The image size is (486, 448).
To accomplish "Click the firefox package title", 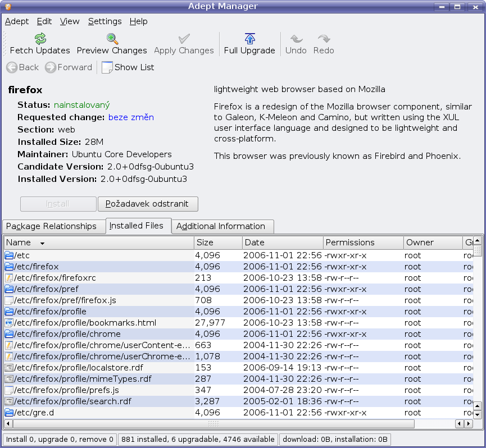I will click(25, 90).
